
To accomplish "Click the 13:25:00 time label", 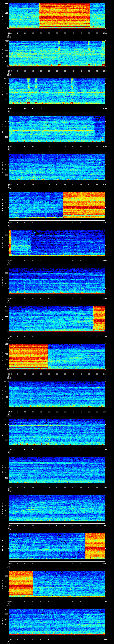I will pyautogui.click(x=9, y=450).
